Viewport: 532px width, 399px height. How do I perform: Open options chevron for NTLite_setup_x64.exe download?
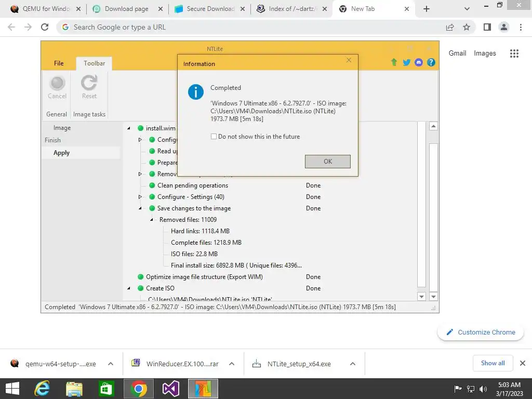click(353, 364)
